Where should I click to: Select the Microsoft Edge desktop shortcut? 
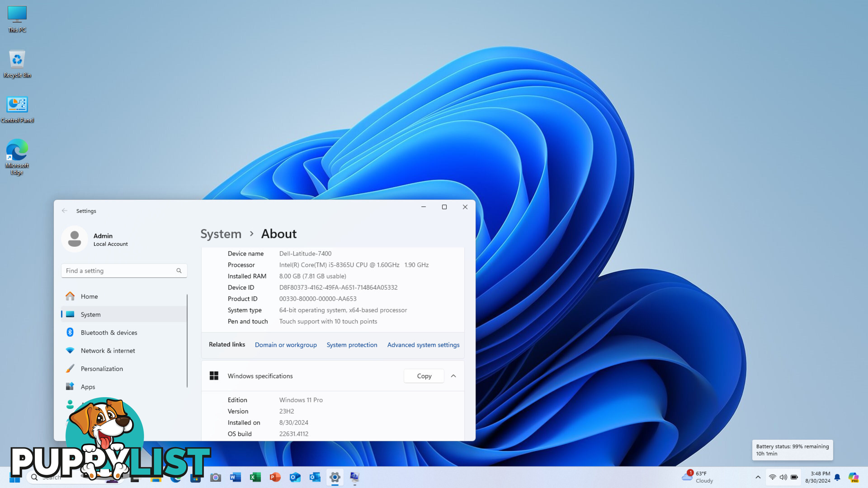[17, 157]
